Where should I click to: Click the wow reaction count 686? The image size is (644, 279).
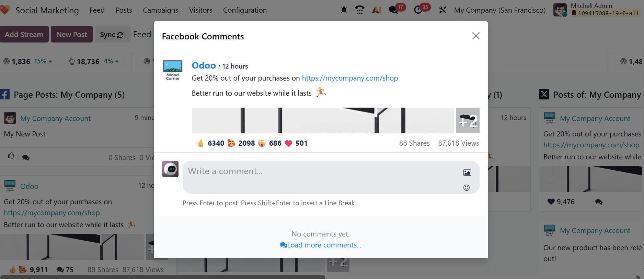tap(270, 143)
